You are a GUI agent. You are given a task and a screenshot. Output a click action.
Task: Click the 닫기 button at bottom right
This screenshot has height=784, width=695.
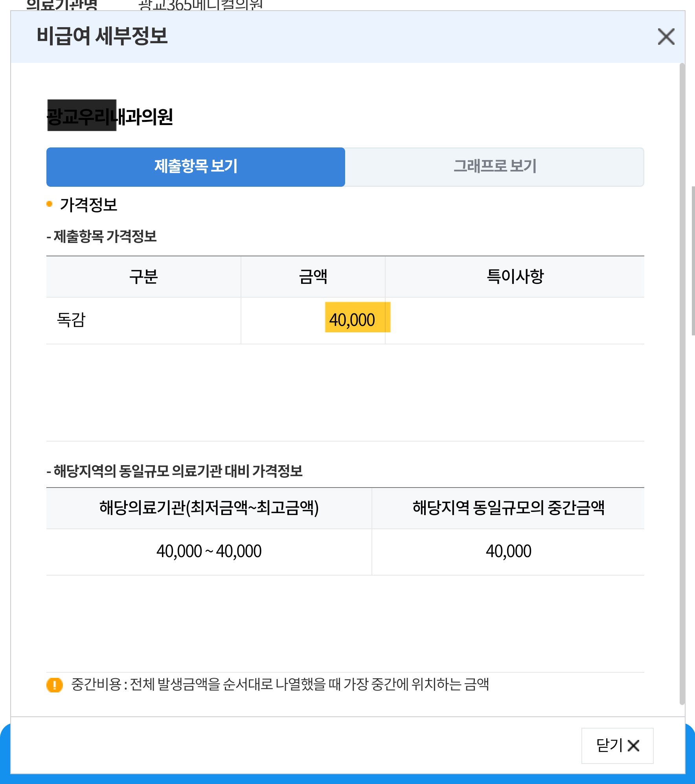click(x=617, y=746)
